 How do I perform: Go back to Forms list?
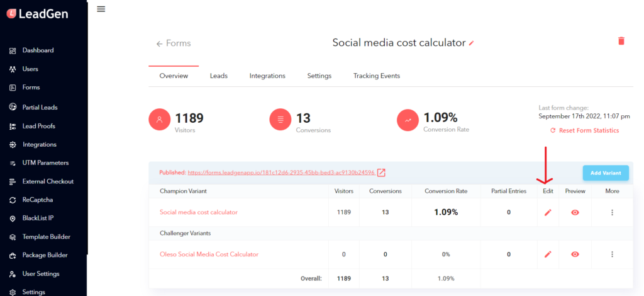[x=174, y=43]
